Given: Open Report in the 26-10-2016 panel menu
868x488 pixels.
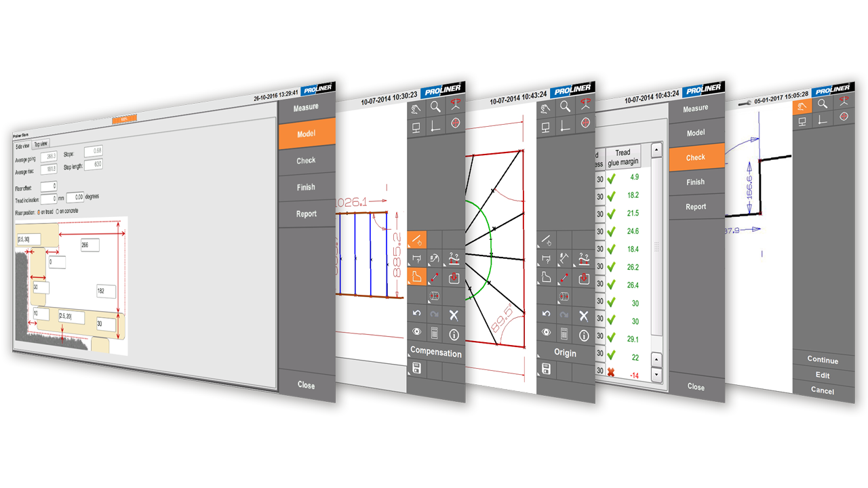Looking at the screenshot, I should tap(307, 213).
